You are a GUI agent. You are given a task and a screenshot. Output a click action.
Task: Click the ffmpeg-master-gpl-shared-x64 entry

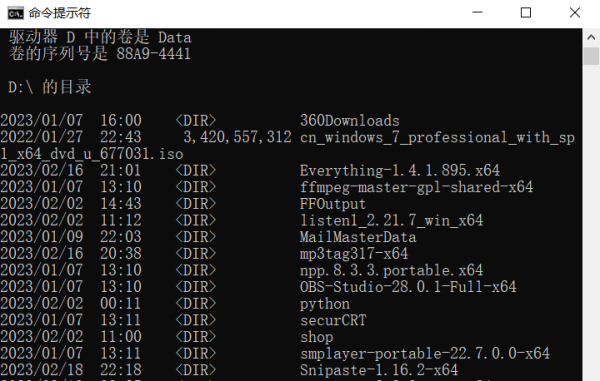(416, 187)
